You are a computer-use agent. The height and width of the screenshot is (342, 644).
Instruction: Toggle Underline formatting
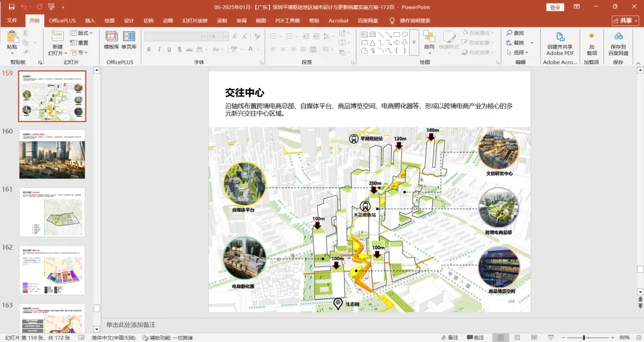point(169,49)
